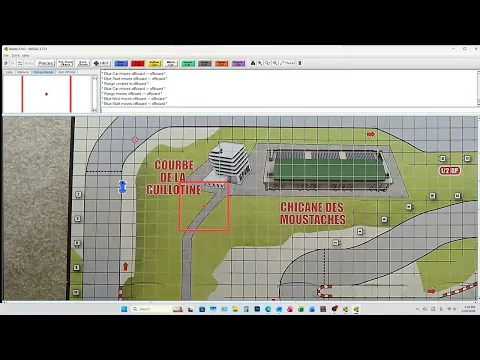This screenshot has width=480, height=360.
Task: Click the first magnifier zoom icon
Action: click(x=267, y=63)
